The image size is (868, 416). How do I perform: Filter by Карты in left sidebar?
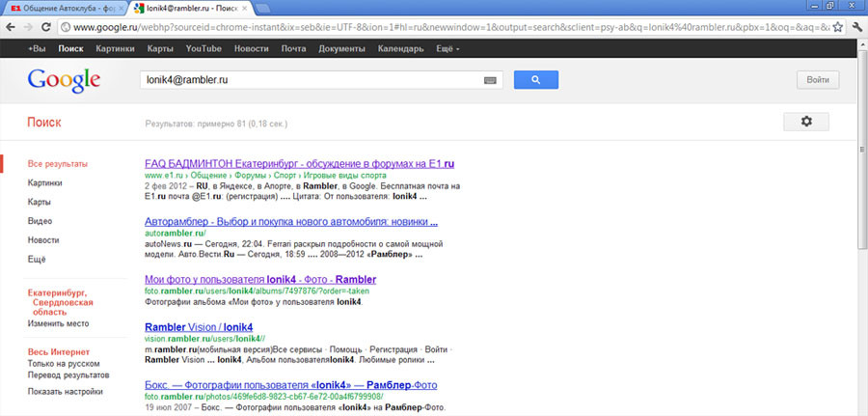[x=40, y=202]
